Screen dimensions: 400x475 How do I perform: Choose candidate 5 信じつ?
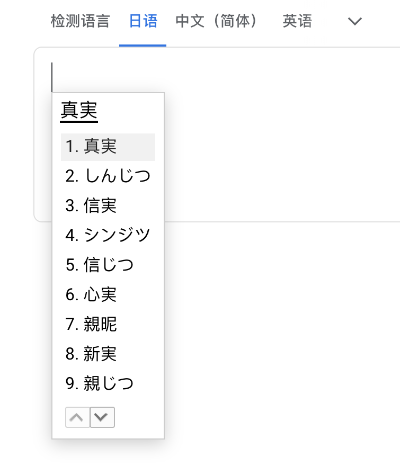(x=108, y=265)
